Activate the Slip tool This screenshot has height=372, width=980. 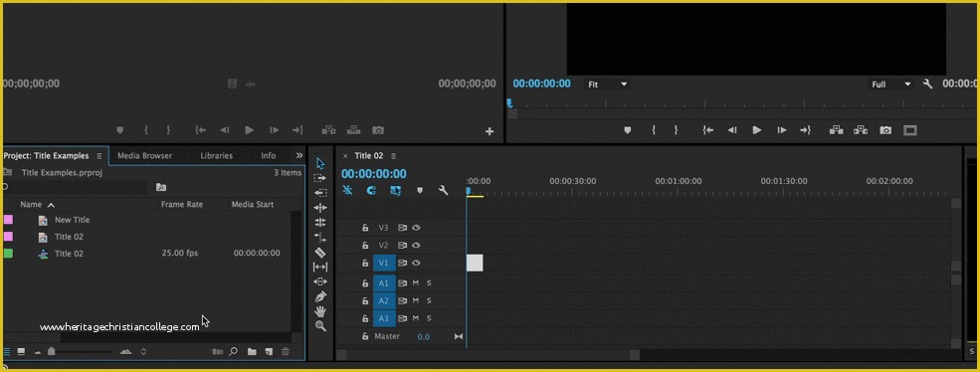point(320,267)
